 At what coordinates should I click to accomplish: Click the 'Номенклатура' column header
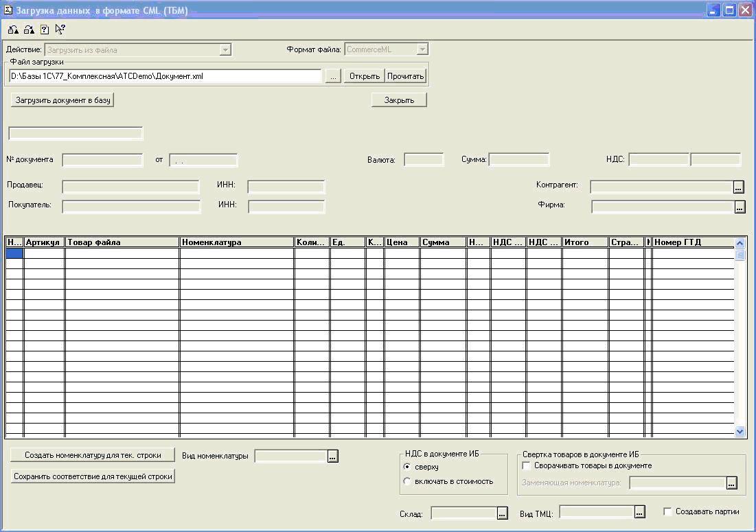237,242
